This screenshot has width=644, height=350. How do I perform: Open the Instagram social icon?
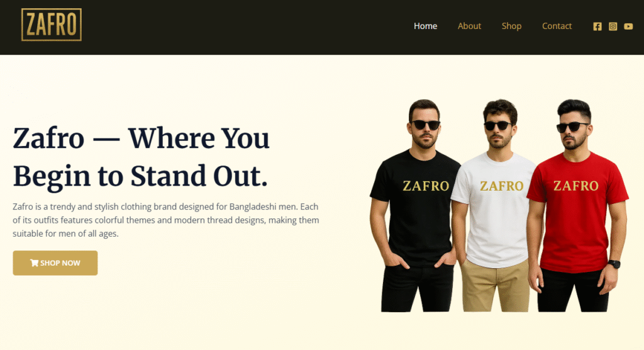pos(613,26)
